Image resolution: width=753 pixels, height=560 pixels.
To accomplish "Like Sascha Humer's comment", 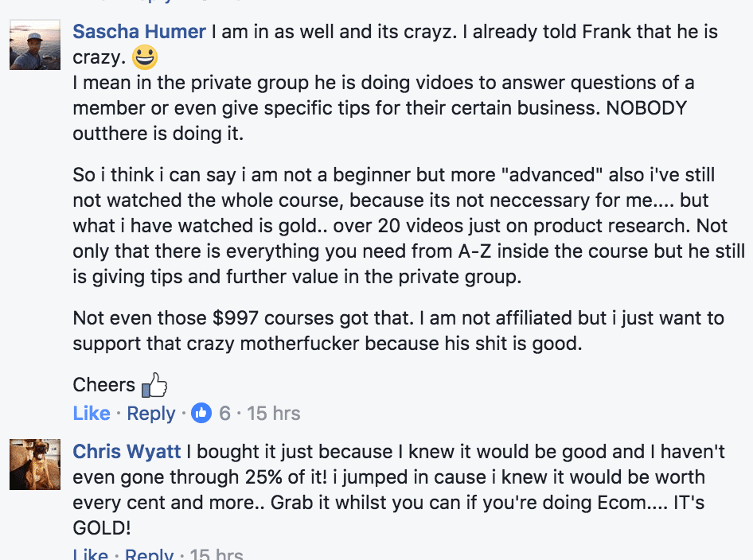I will coord(92,414).
